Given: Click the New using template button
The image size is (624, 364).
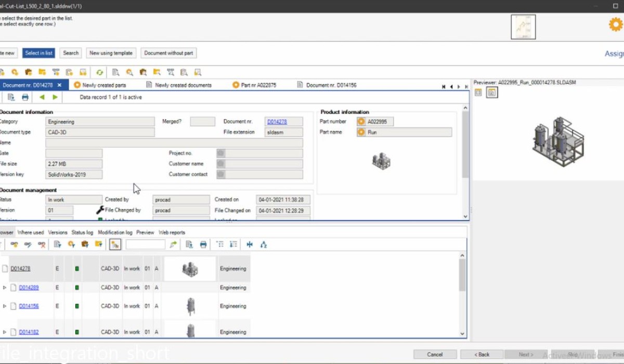Looking at the screenshot, I should [x=111, y=53].
